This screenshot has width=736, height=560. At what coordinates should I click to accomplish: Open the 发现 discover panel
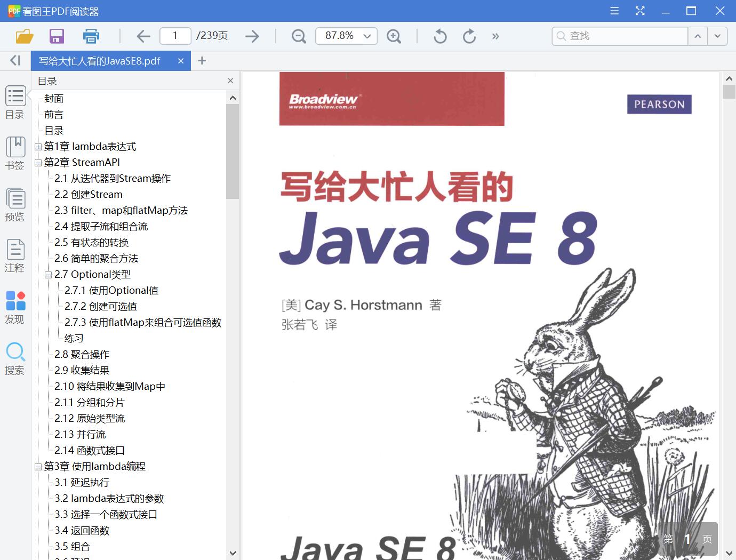point(15,308)
